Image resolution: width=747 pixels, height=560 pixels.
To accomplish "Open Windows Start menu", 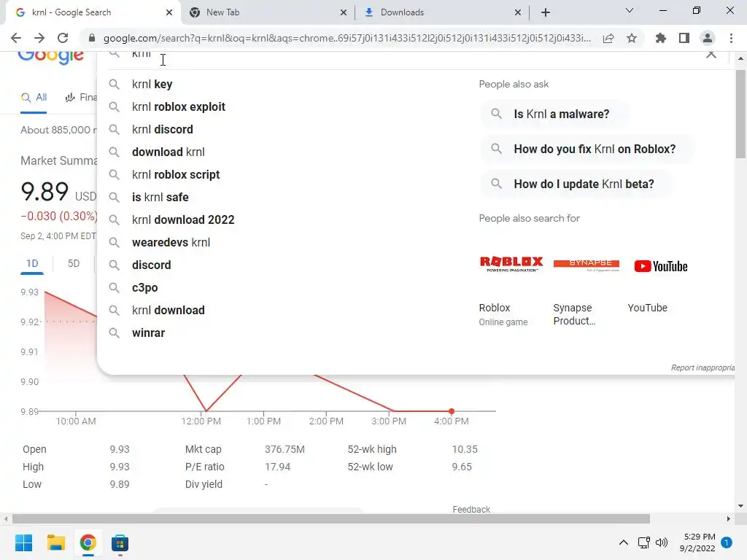I will pyautogui.click(x=24, y=542).
